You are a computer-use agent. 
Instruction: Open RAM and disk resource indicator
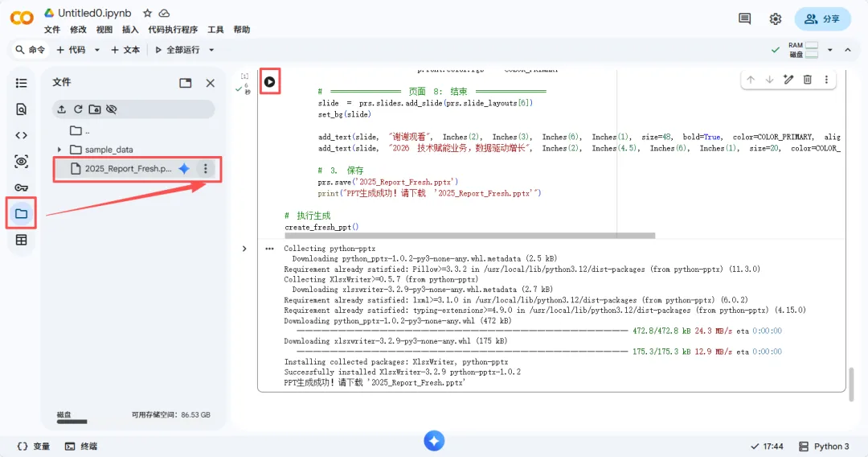pyautogui.click(x=803, y=50)
